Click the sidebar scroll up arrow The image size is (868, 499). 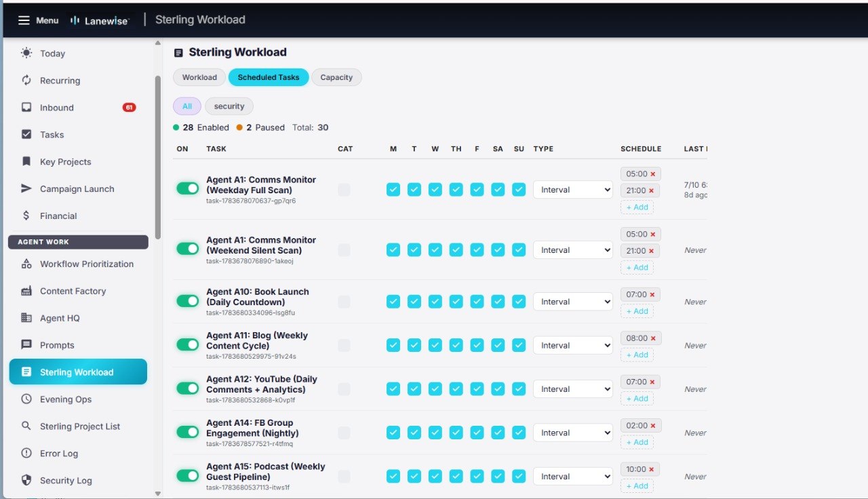tap(158, 43)
